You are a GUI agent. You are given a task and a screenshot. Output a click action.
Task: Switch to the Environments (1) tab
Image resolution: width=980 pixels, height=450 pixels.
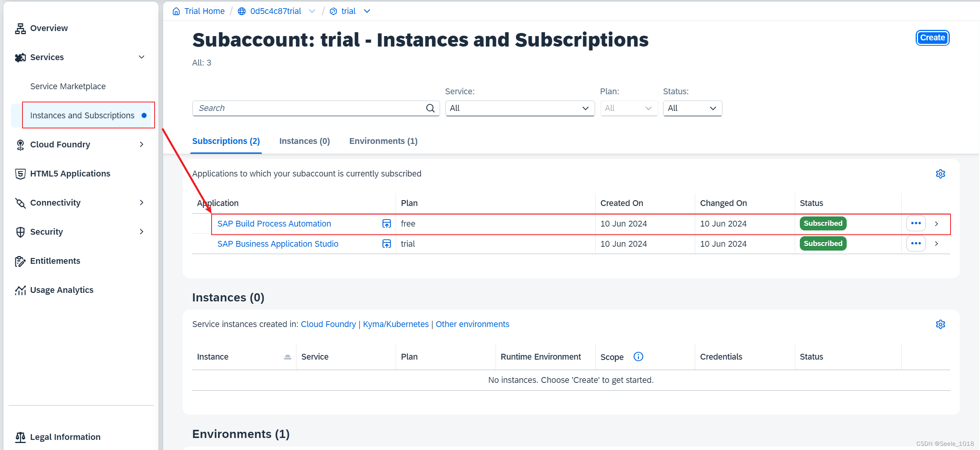click(383, 141)
